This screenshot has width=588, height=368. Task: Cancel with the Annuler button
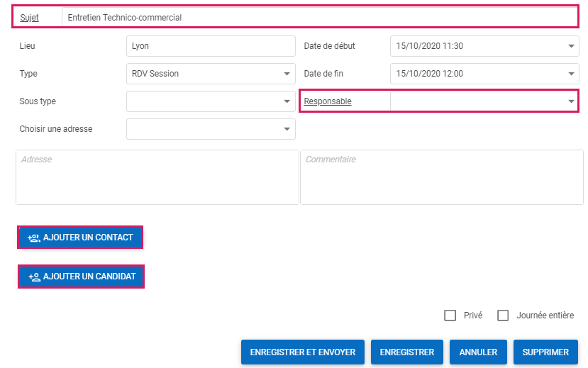pyautogui.click(x=478, y=352)
